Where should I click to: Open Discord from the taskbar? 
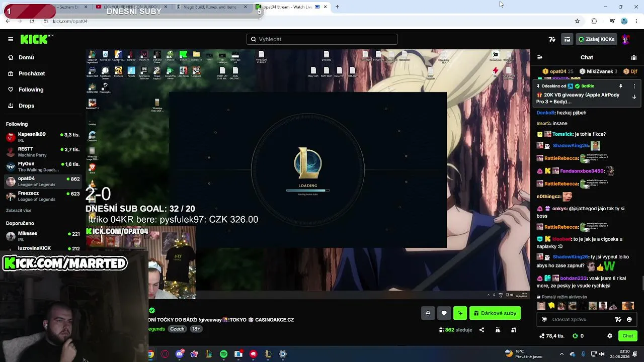pos(180,354)
